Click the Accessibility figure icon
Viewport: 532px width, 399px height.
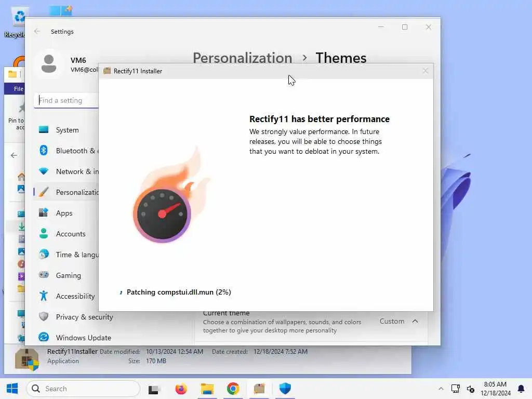[44, 296]
